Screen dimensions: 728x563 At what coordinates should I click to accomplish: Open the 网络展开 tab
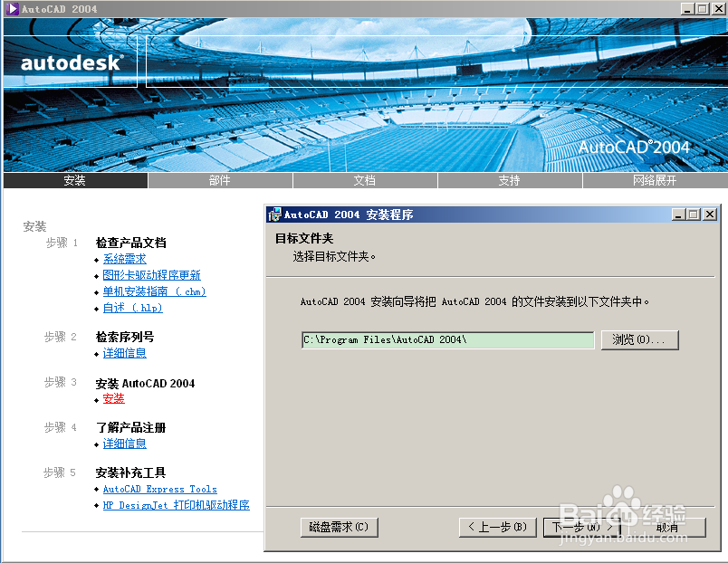tap(655, 180)
